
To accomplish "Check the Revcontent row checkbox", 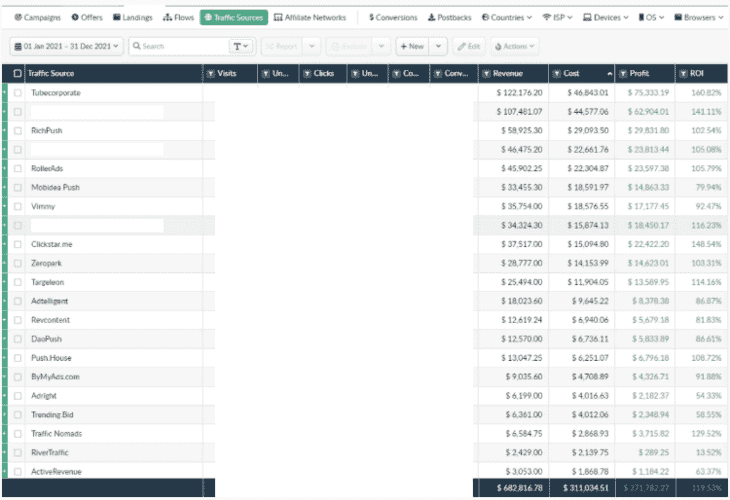I will click(18, 320).
